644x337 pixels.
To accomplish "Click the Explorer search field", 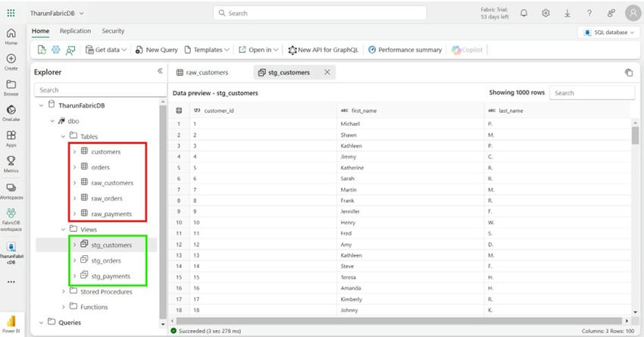I will point(100,90).
